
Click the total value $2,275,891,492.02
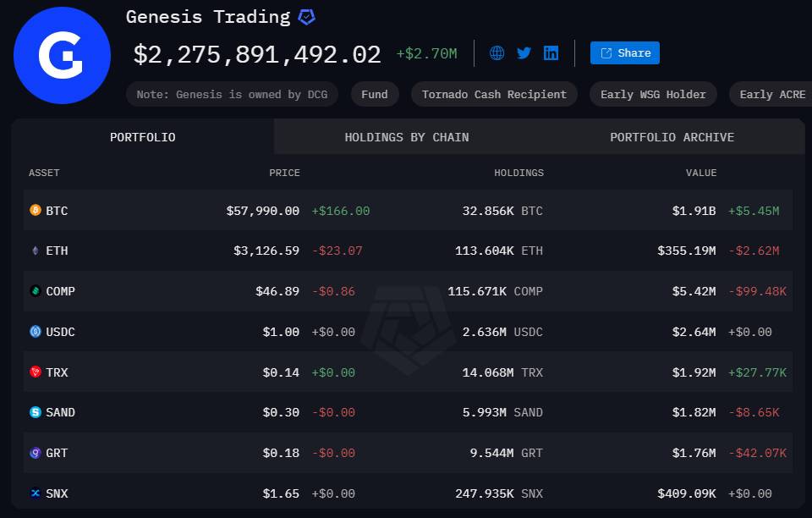click(x=257, y=54)
